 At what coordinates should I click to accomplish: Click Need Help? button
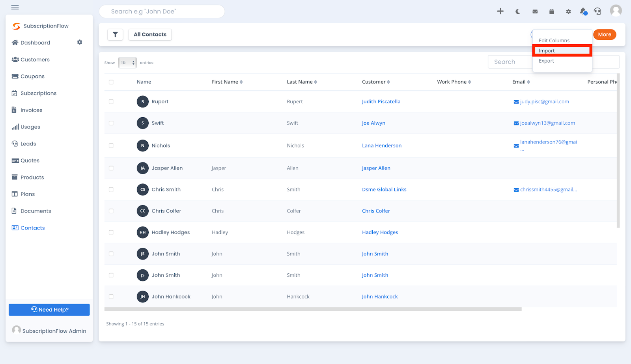coord(49,310)
